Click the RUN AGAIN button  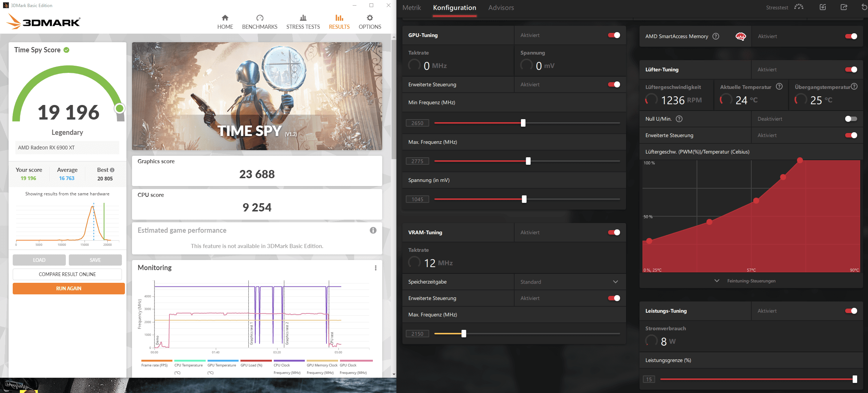69,288
